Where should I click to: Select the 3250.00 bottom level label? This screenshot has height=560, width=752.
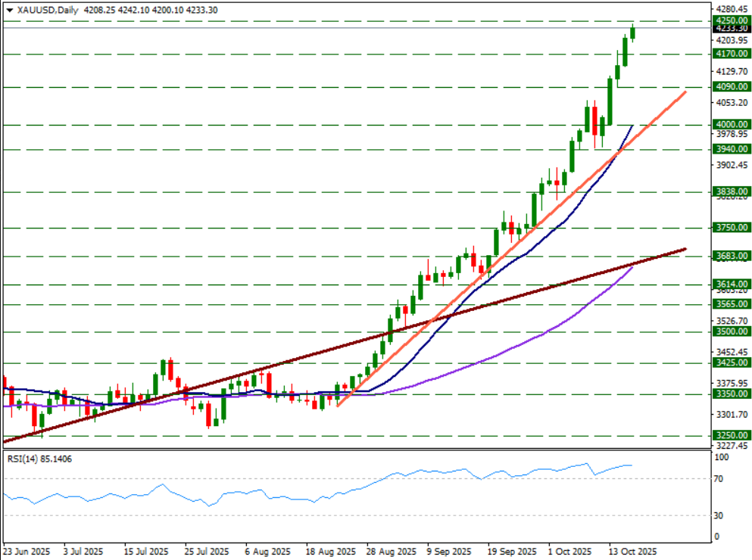pyautogui.click(x=732, y=435)
